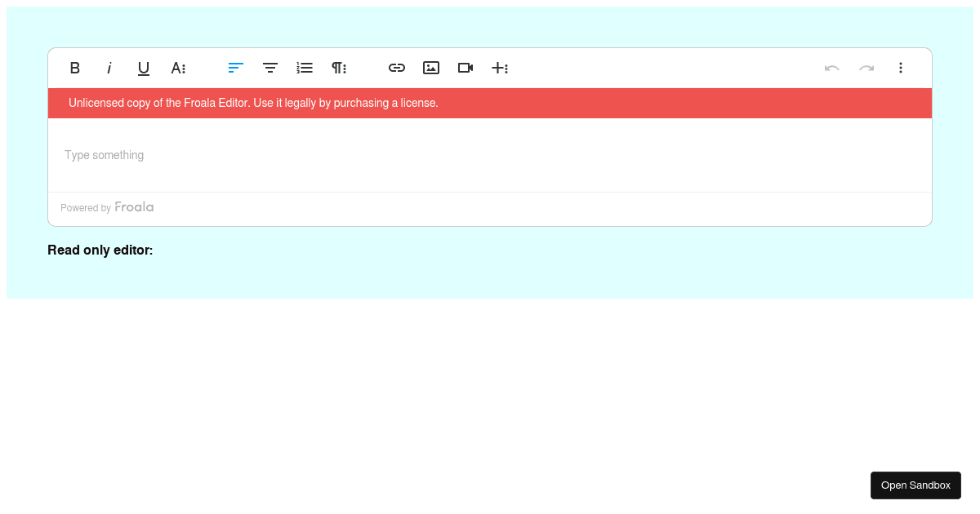Select the Read only editor heading
Viewport: 980px width, 514px height.
[100, 250]
